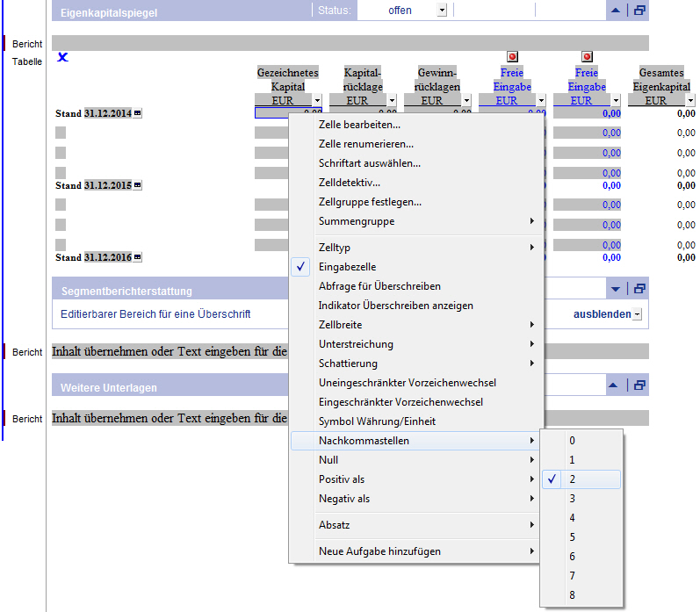The width and height of the screenshot is (700, 612).
Task: Open the calendar icon beside Stand 31.12.2014
Action: click(x=138, y=113)
